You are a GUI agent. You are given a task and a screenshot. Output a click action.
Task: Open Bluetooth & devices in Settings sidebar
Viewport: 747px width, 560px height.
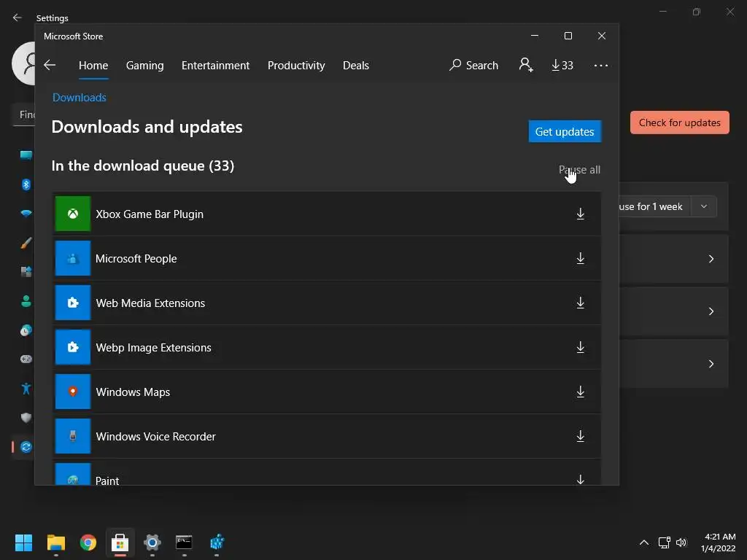(x=26, y=184)
